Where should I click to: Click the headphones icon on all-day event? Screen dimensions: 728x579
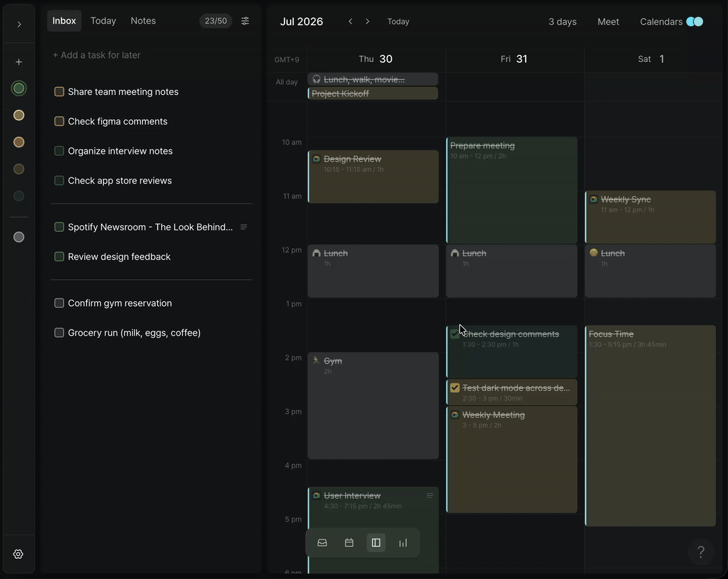(316, 80)
